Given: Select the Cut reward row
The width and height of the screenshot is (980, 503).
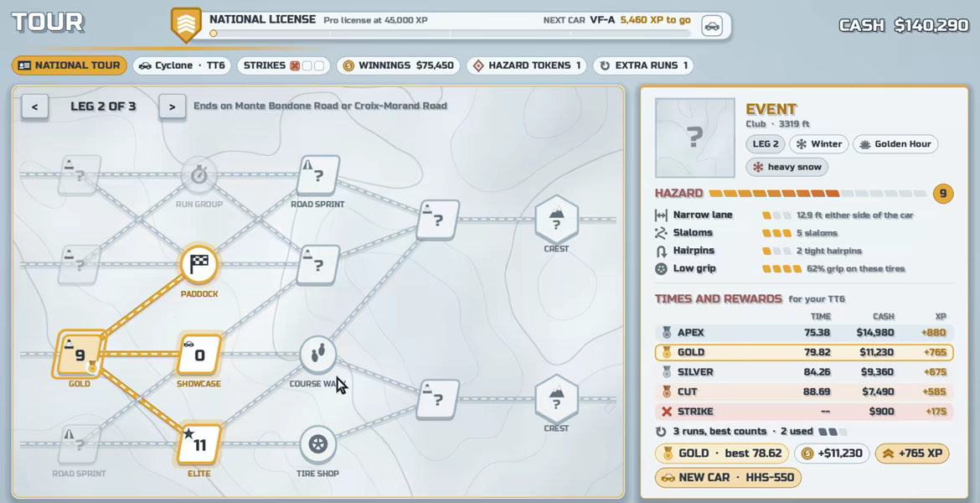Looking at the screenshot, I should (x=804, y=392).
